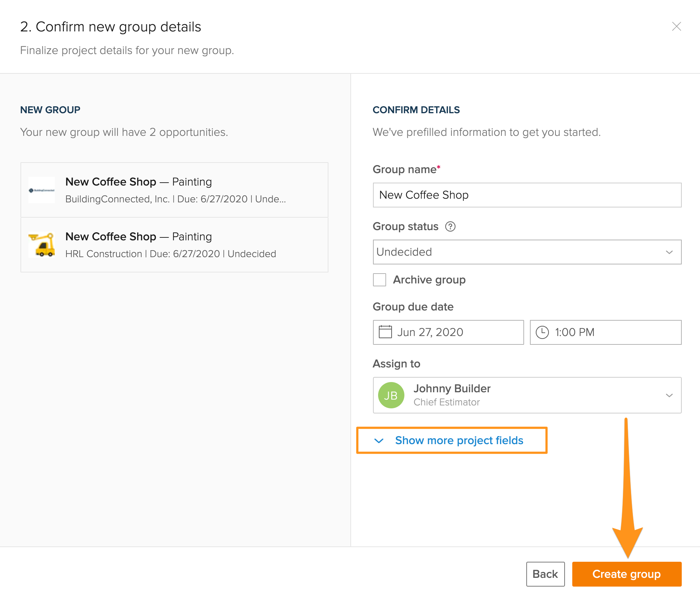The width and height of the screenshot is (700, 599).
Task: Close the confirm group details dialog
Action: [x=676, y=26]
